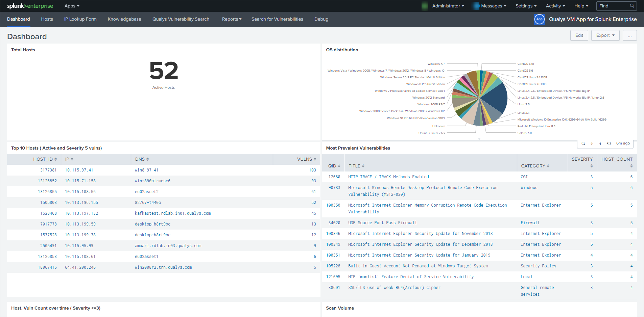The height and width of the screenshot is (317, 644).
Task: Open host link kafka&test.rdlab.in01.qualys.com
Action: pyautogui.click(x=172, y=213)
